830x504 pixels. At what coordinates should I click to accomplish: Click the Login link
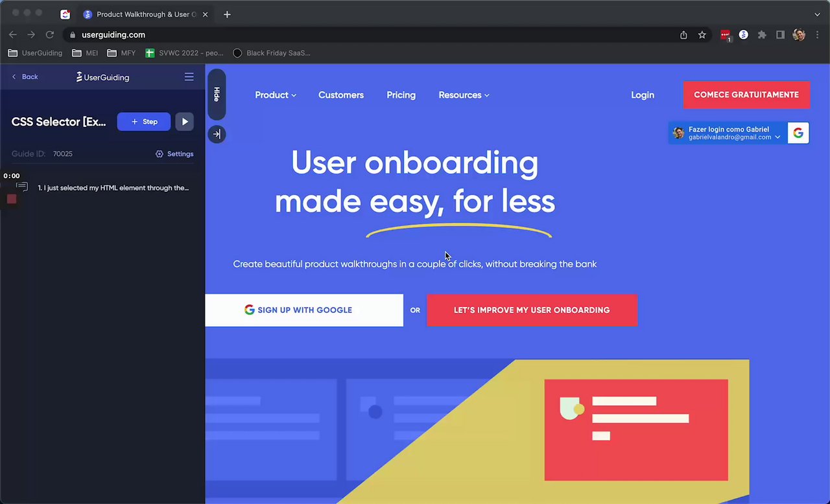pyautogui.click(x=643, y=95)
